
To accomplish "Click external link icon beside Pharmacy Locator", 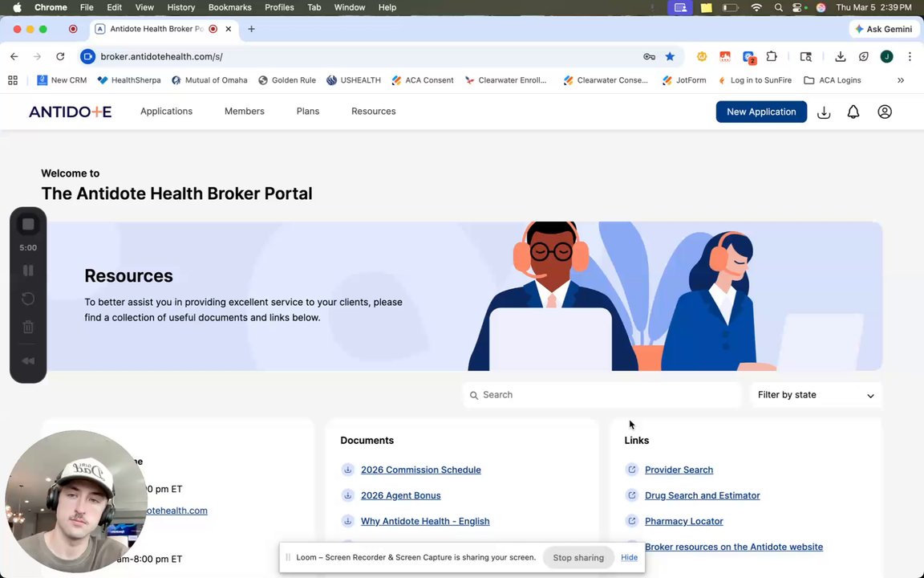I will tap(632, 521).
